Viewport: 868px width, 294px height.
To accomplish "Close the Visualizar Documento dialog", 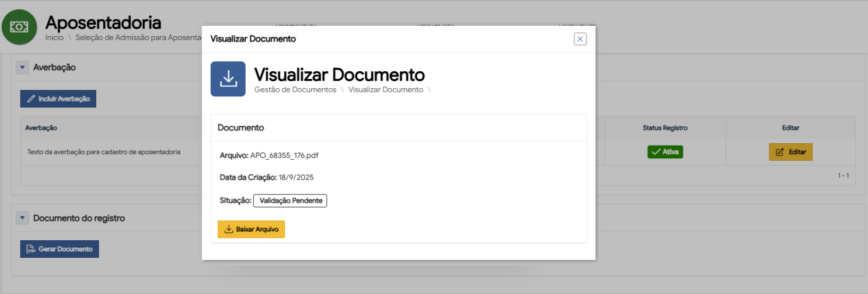I will click(x=580, y=39).
